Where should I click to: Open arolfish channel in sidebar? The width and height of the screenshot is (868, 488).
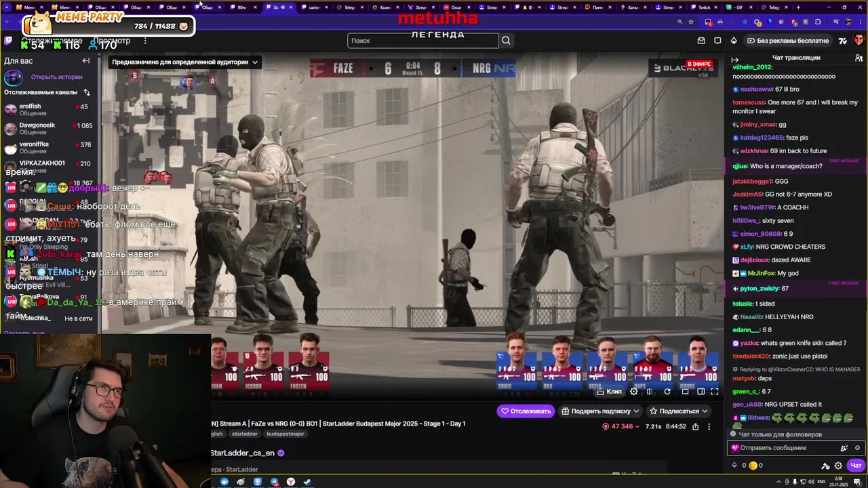coord(47,110)
